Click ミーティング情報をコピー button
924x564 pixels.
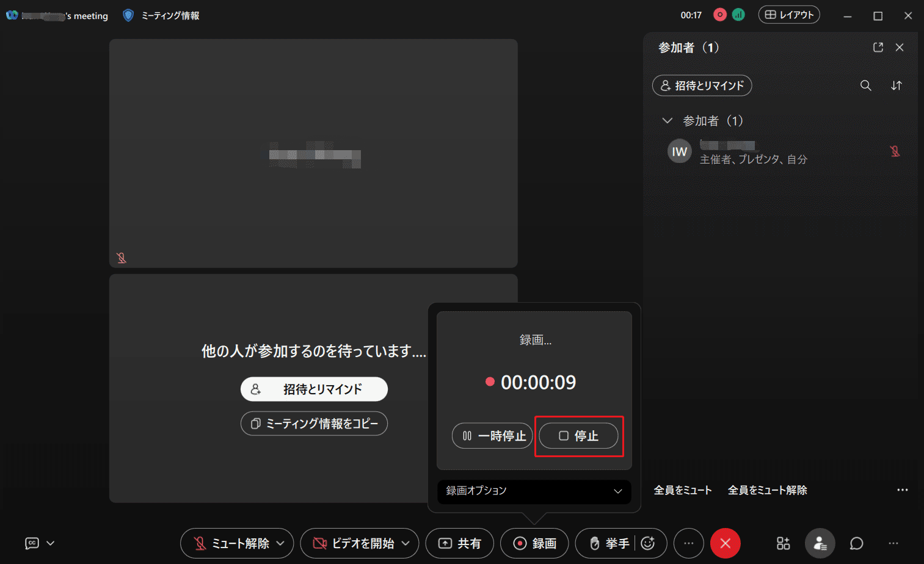[314, 423]
